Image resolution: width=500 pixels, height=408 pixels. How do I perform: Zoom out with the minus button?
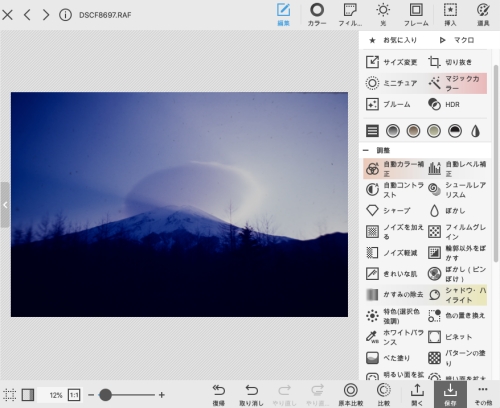click(91, 395)
